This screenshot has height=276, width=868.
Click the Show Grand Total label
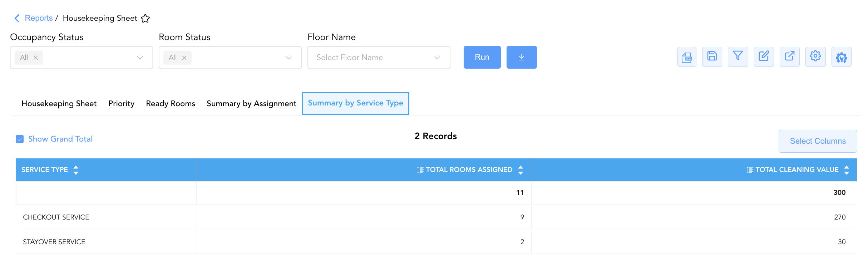[x=60, y=139]
